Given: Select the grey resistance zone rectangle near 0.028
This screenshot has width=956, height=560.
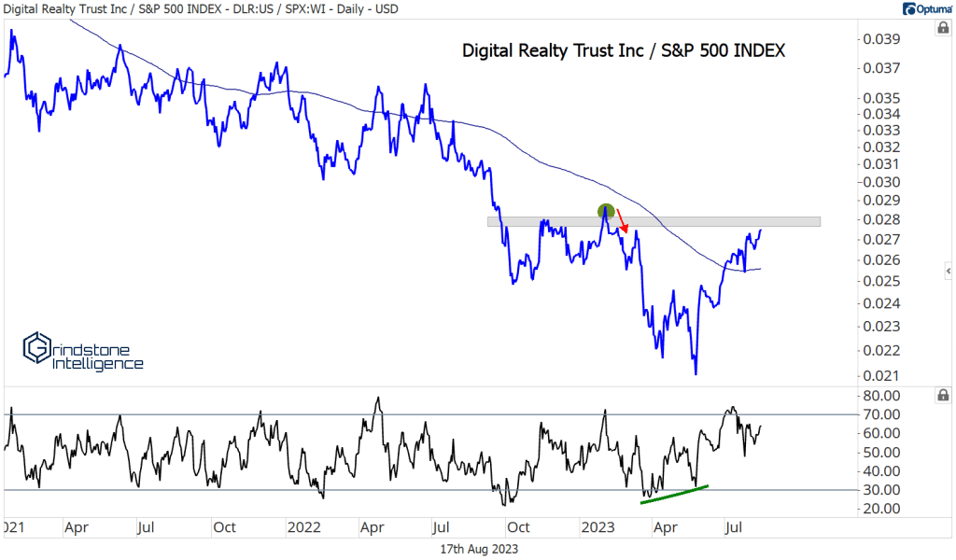Looking at the screenshot, I should pos(654,222).
